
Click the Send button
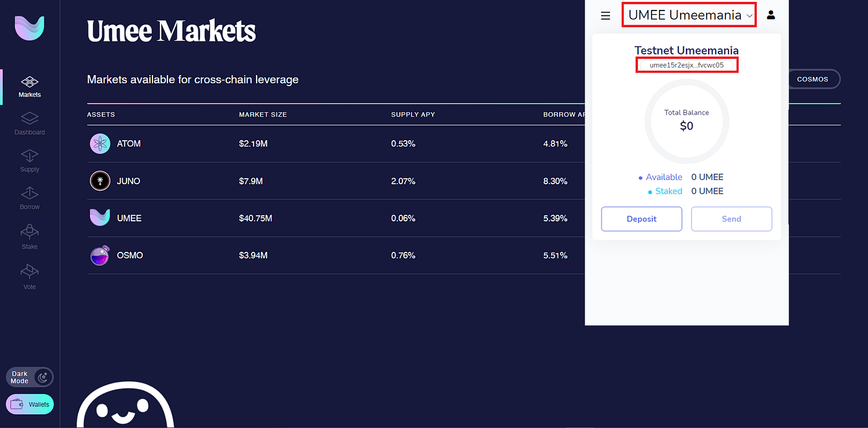(732, 219)
